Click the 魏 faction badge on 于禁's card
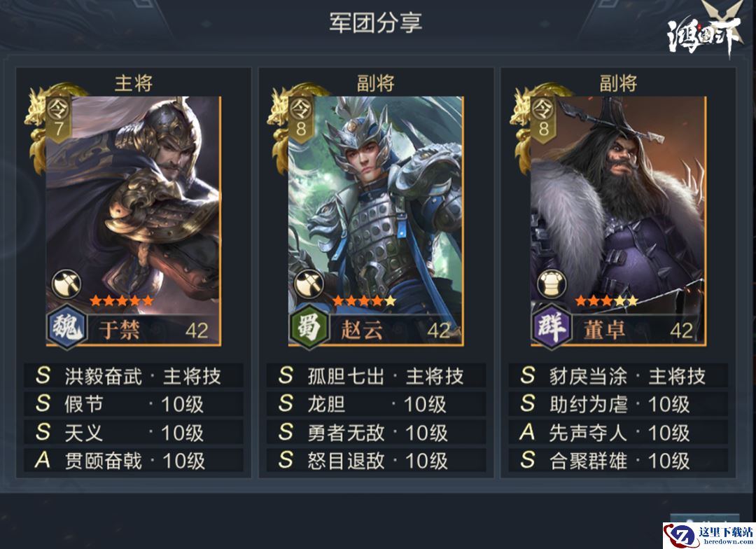This screenshot has height=549, width=756. click(67, 328)
